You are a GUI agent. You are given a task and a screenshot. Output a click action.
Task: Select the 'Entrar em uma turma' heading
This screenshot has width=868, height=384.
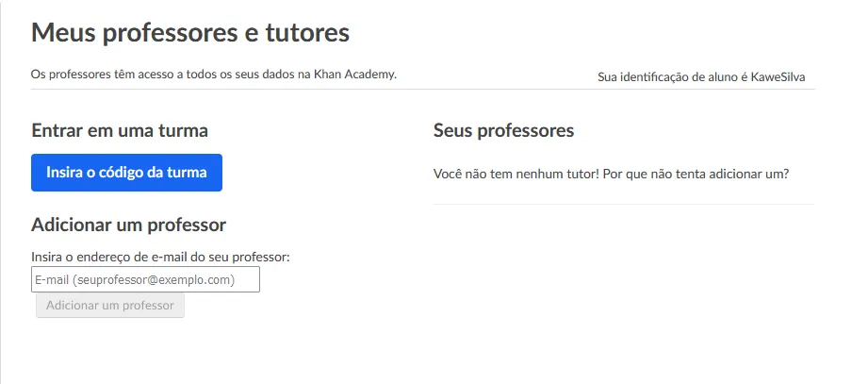[120, 131]
